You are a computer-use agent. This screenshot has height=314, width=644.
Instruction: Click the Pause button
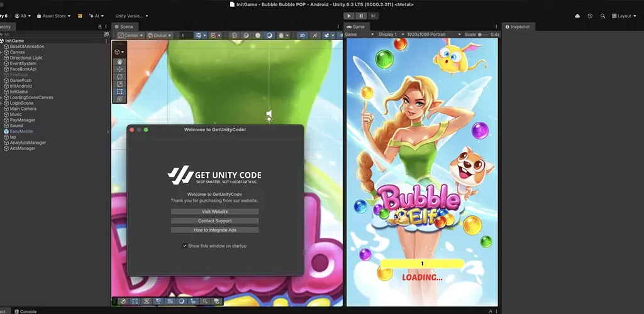pyautogui.click(x=361, y=16)
